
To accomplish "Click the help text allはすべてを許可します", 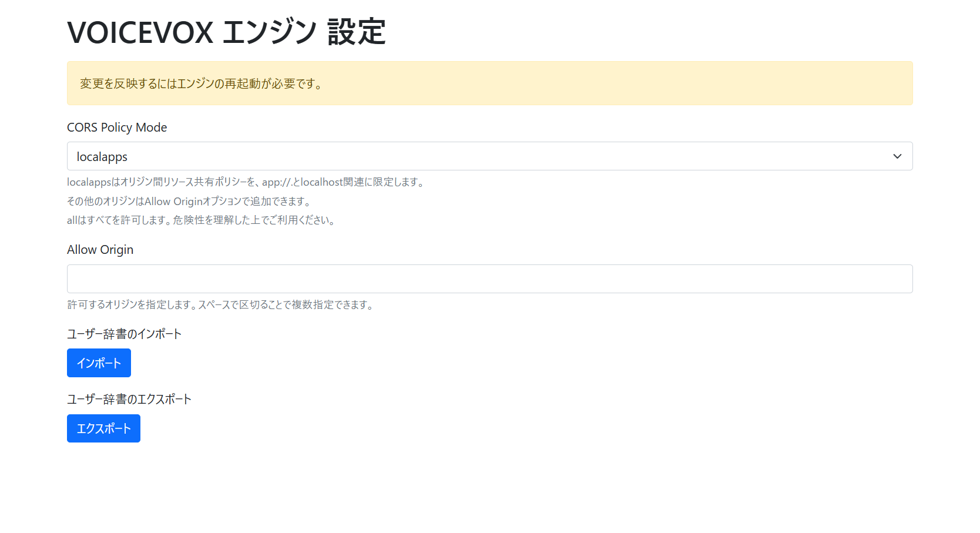I will pos(201,220).
